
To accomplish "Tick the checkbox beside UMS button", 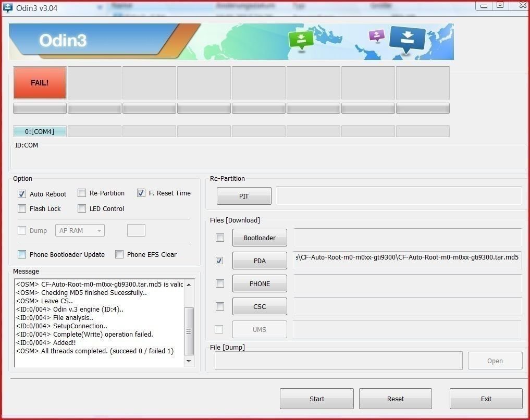I will 219,329.
